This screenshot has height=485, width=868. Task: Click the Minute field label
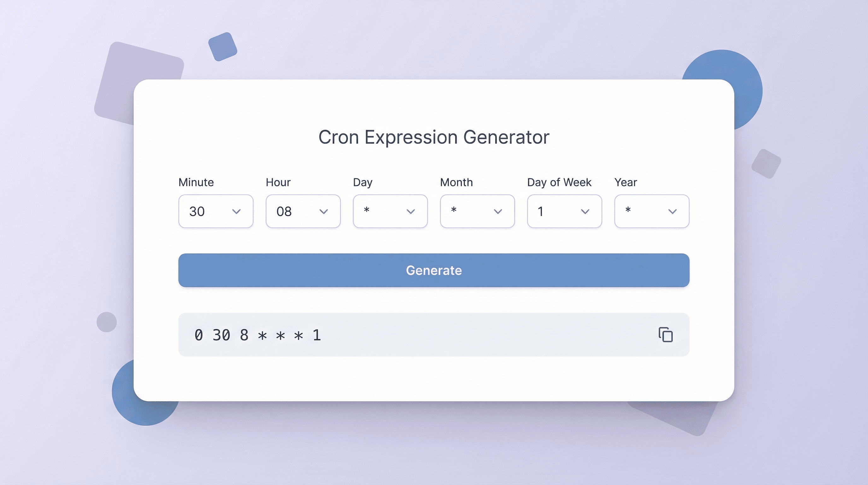(x=196, y=182)
